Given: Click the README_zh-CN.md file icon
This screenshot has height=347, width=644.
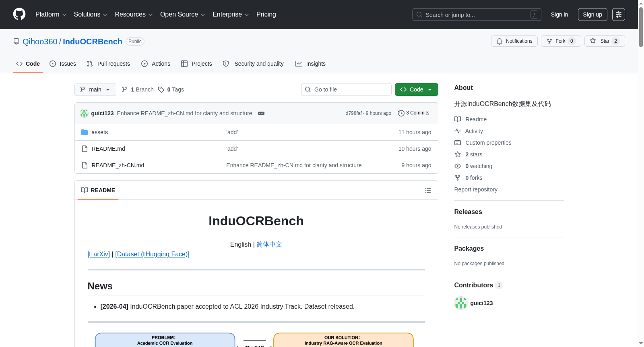Looking at the screenshot, I should coord(85,165).
